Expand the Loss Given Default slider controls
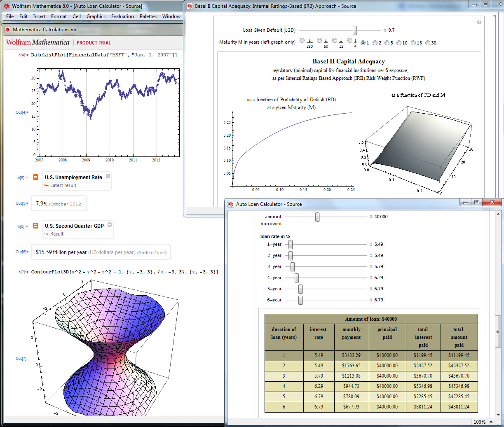 385,30
